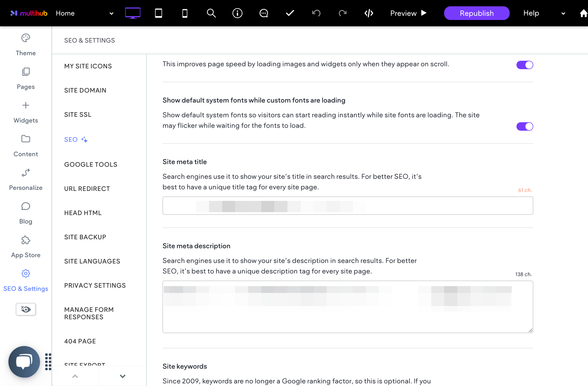The width and height of the screenshot is (588, 386).
Task: Toggle the hidden elements eye button
Action: 26,309
